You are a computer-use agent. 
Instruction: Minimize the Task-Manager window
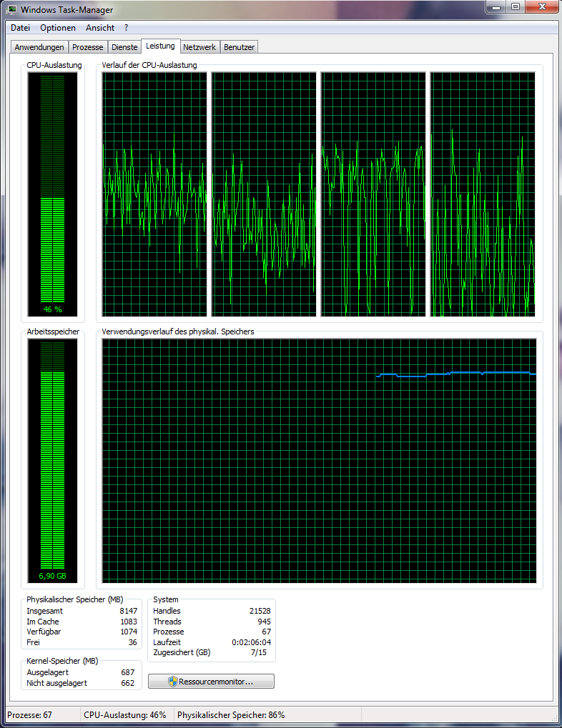(x=496, y=7)
